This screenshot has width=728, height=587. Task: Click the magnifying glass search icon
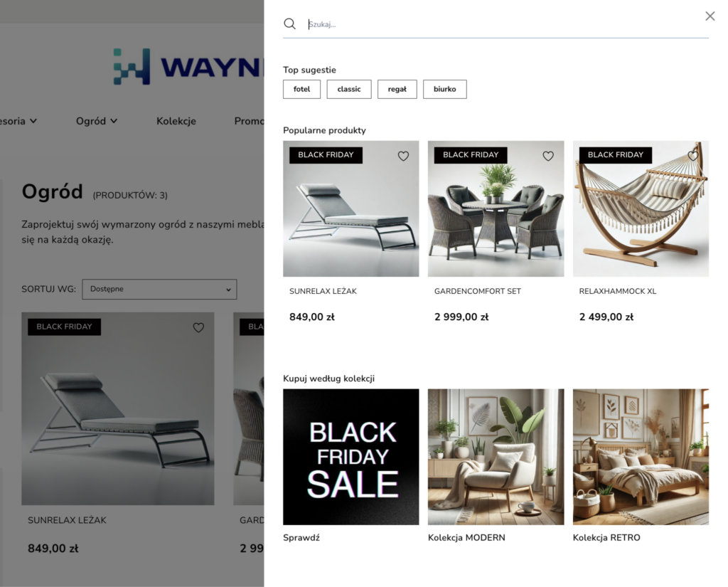coord(290,23)
